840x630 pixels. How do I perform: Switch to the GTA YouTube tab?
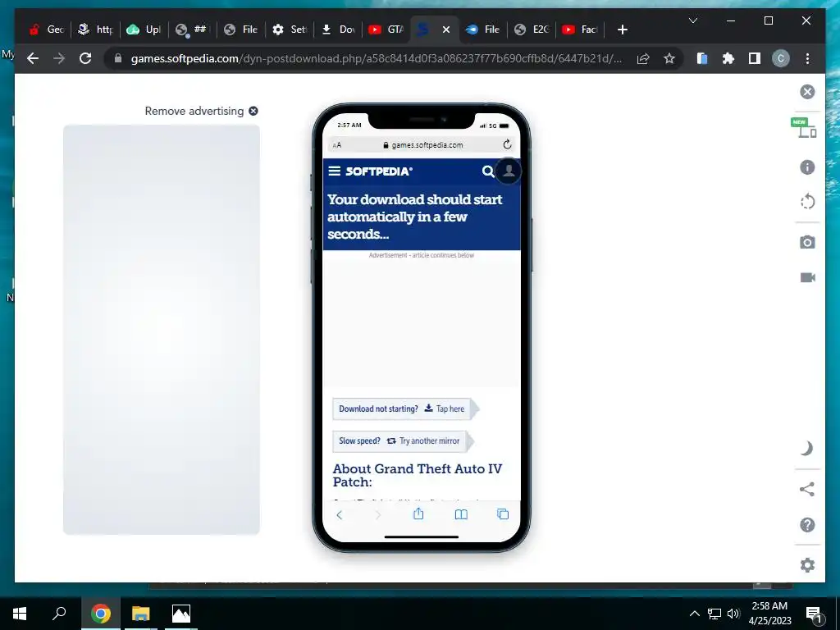pyautogui.click(x=386, y=30)
